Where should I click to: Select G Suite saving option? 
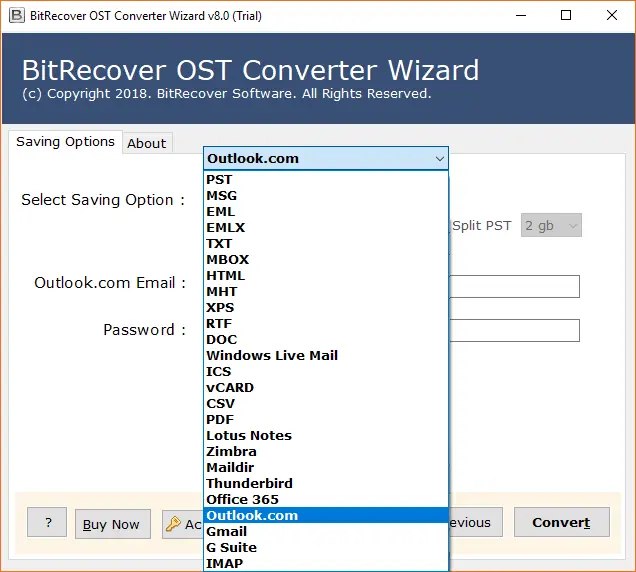pyautogui.click(x=326, y=547)
